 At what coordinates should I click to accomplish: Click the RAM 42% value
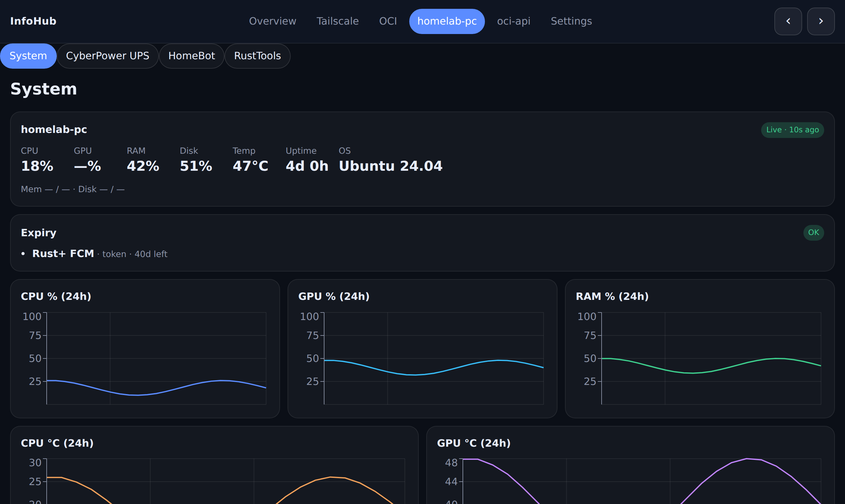pyautogui.click(x=143, y=166)
